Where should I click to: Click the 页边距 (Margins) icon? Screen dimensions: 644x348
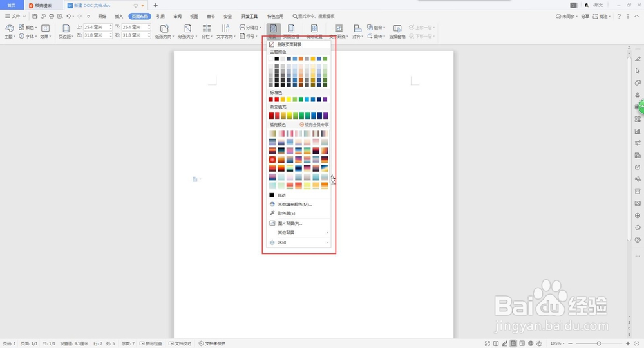click(x=66, y=28)
